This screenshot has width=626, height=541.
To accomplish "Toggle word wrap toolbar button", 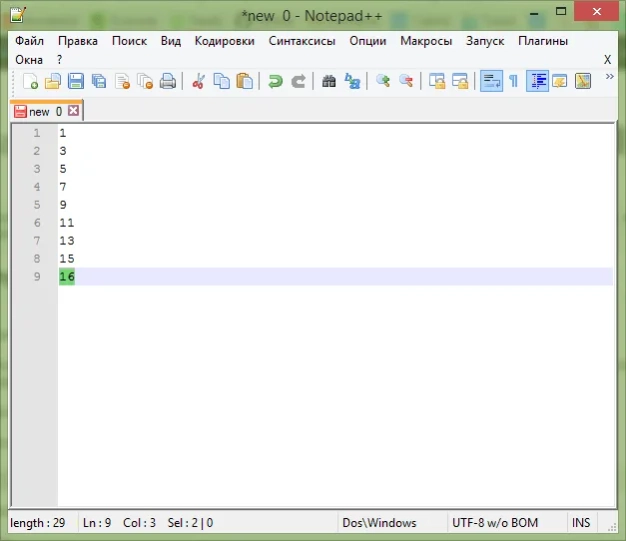I will [491, 81].
